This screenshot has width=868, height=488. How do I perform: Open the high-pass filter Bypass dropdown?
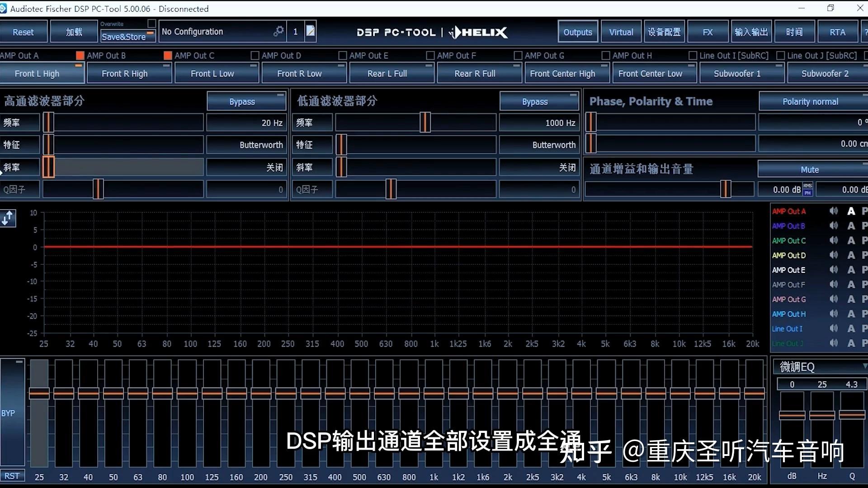[x=246, y=101]
